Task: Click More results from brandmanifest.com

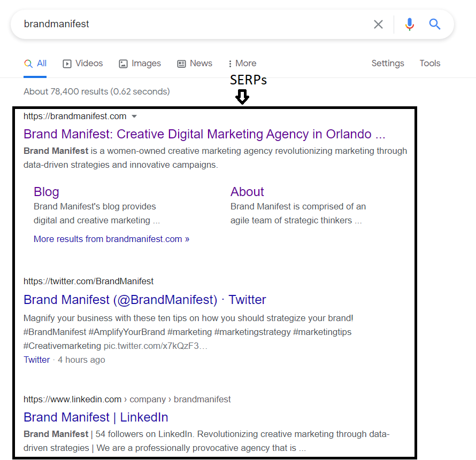Action: (x=111, y=239)
